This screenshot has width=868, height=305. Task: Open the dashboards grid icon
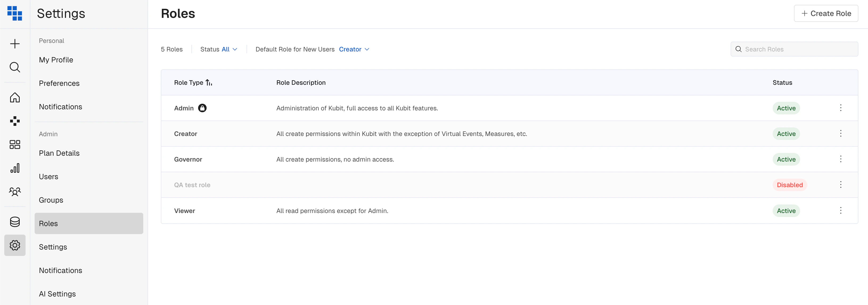(15, 145)
